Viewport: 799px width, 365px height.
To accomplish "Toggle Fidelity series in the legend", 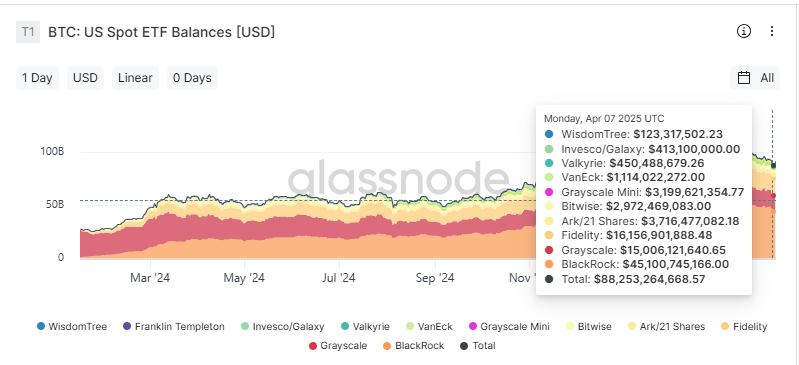I will pos(744,327).
